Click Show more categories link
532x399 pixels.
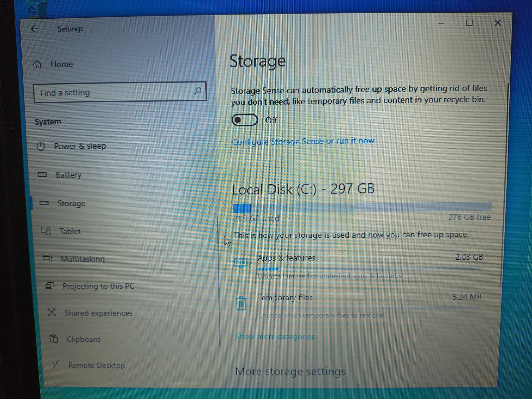coord(275,336)
